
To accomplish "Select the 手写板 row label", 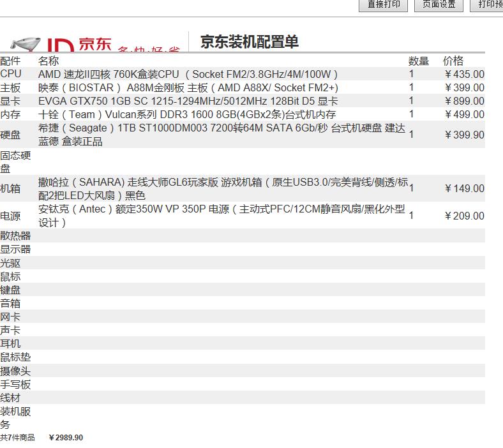I will (x=15, y=384).
